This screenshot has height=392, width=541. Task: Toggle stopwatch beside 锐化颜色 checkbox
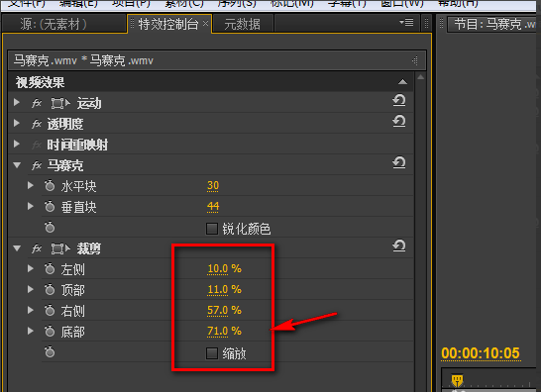click(x=50, y=228)
